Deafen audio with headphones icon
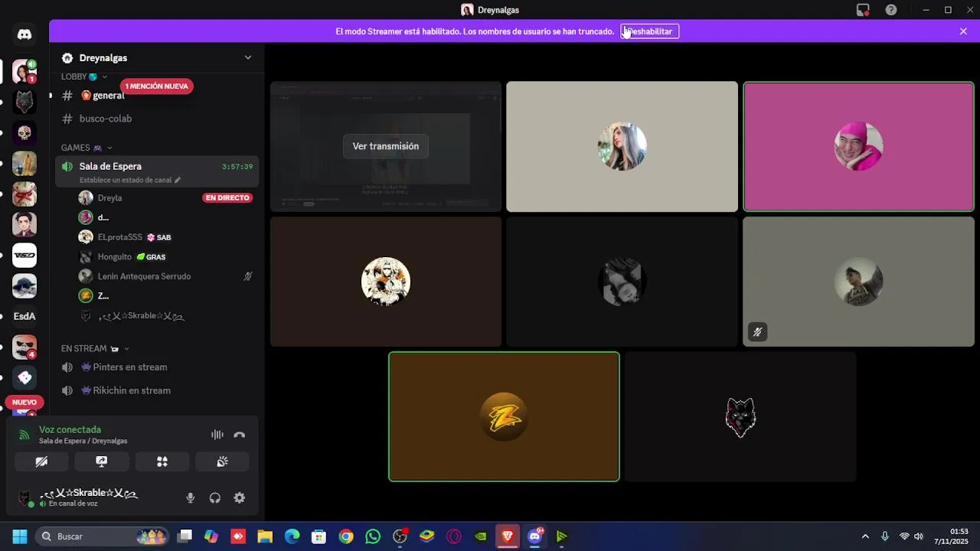 (215, 498)
